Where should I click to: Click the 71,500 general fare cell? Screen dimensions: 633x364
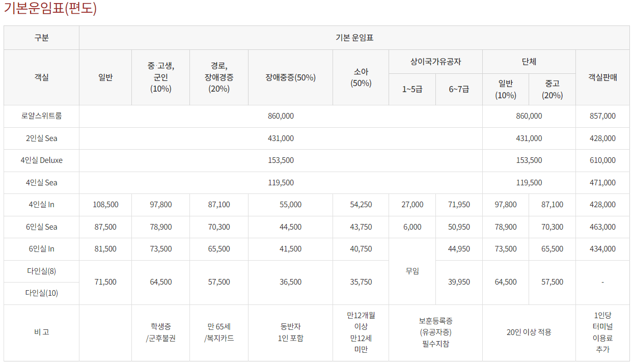(x=105, y=282)
